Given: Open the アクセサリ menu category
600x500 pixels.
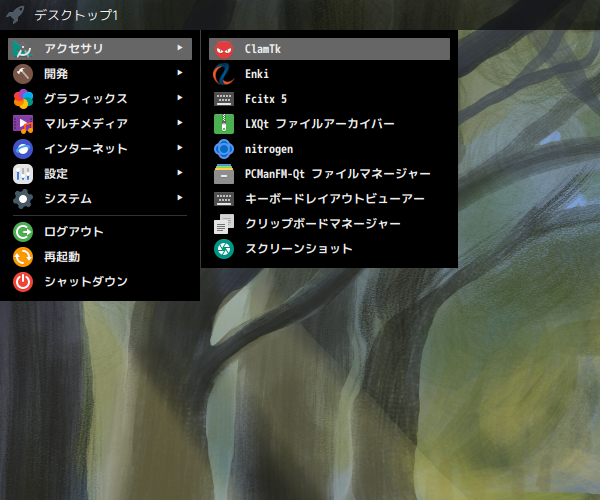Looking at the screenshot, I should tap(100, 49).
